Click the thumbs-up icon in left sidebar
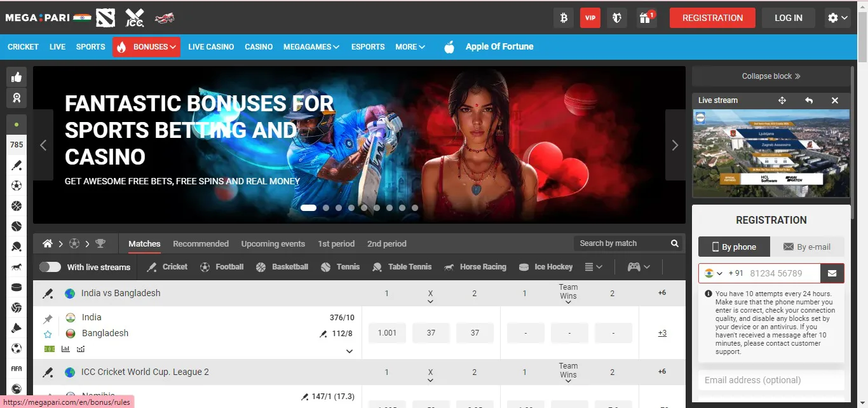Viewport: 868px width, 408px height. (17, 77)
